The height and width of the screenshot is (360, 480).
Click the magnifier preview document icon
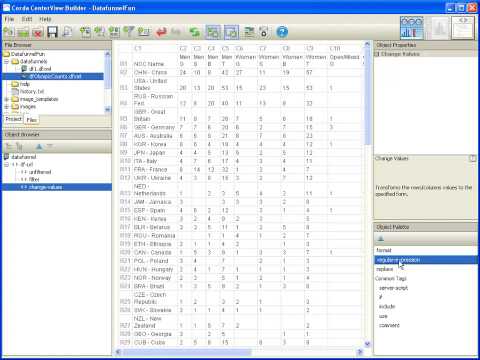click(x=67, y=32)
